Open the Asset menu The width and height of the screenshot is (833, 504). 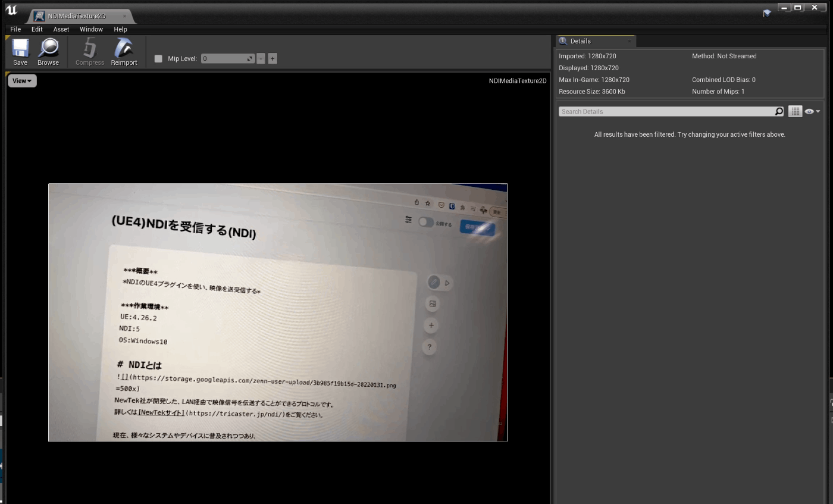pos(61,29)
